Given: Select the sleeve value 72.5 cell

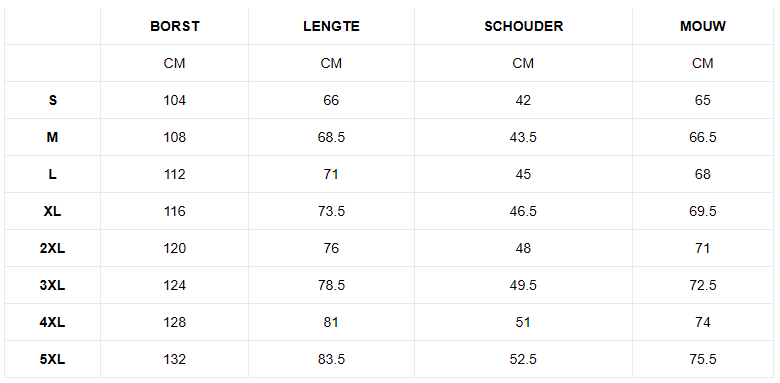Looking at the screenshot, I should [702, 285].
